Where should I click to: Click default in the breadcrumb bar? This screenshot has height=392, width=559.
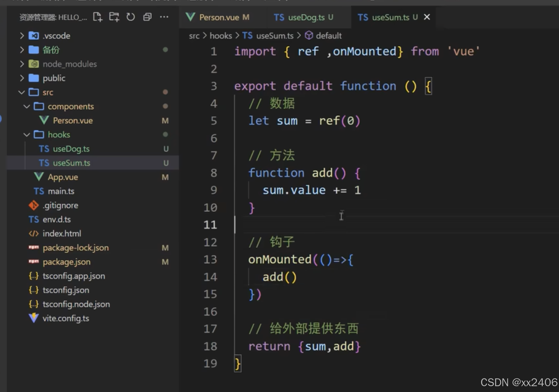(329, 36)
